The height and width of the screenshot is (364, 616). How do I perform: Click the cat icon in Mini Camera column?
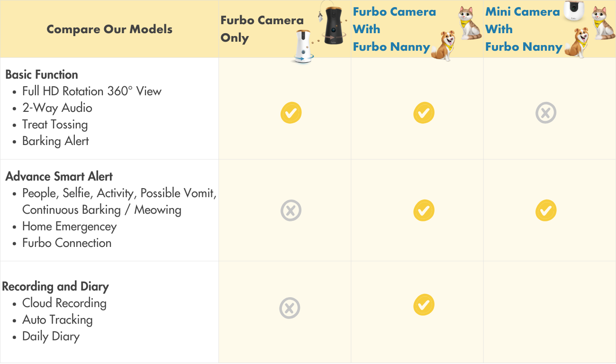(x=603, y=23)
